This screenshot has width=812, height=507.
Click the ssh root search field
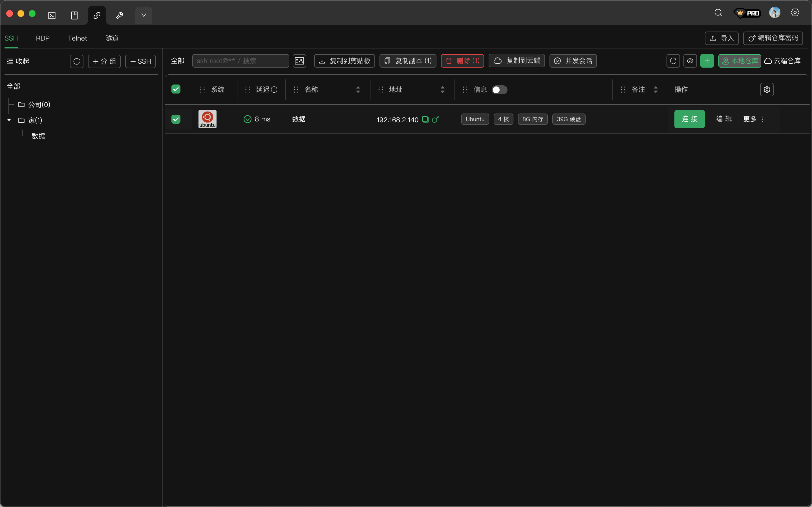pos(240,61)
